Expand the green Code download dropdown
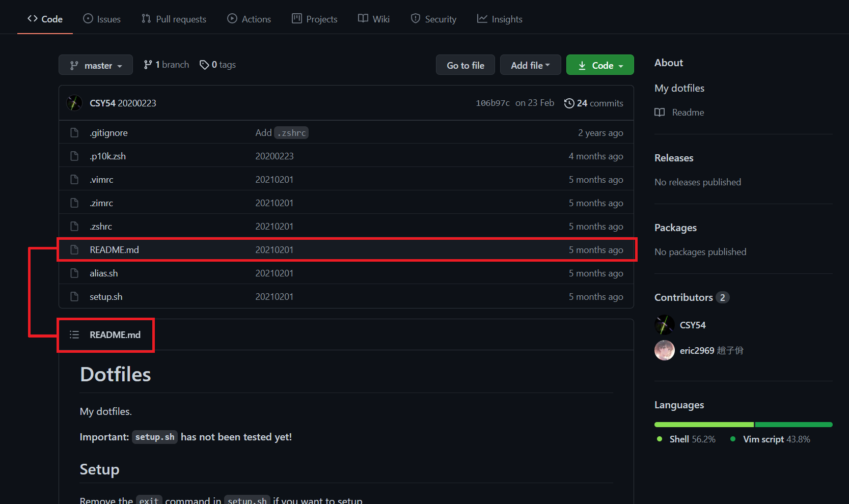The image size is (849, 504). 600,65
